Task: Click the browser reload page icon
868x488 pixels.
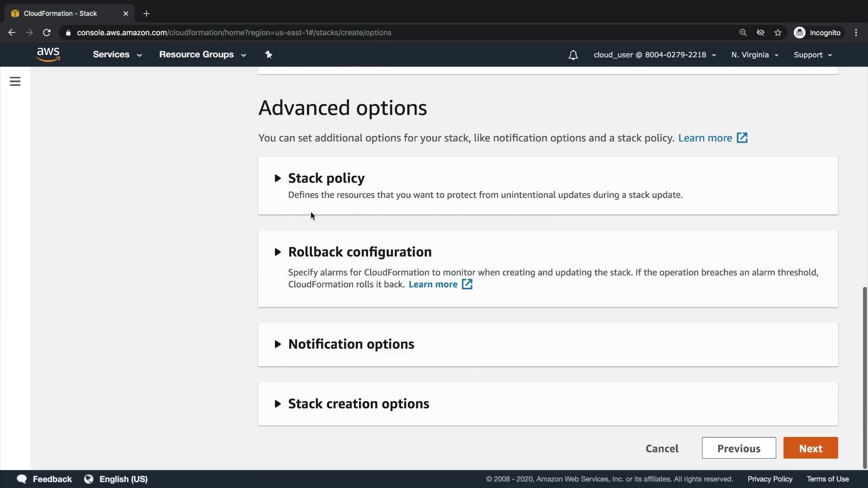Action: pyautogui.click(x=47, y=33)
